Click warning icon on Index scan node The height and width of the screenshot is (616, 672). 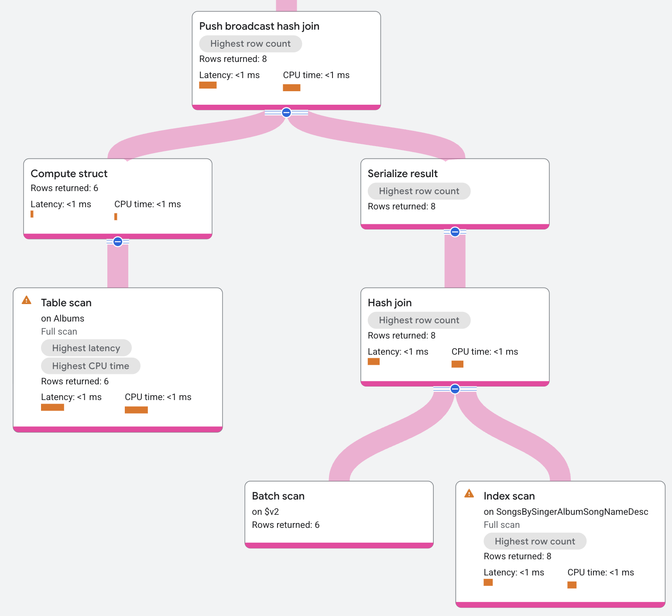(469, 493)
